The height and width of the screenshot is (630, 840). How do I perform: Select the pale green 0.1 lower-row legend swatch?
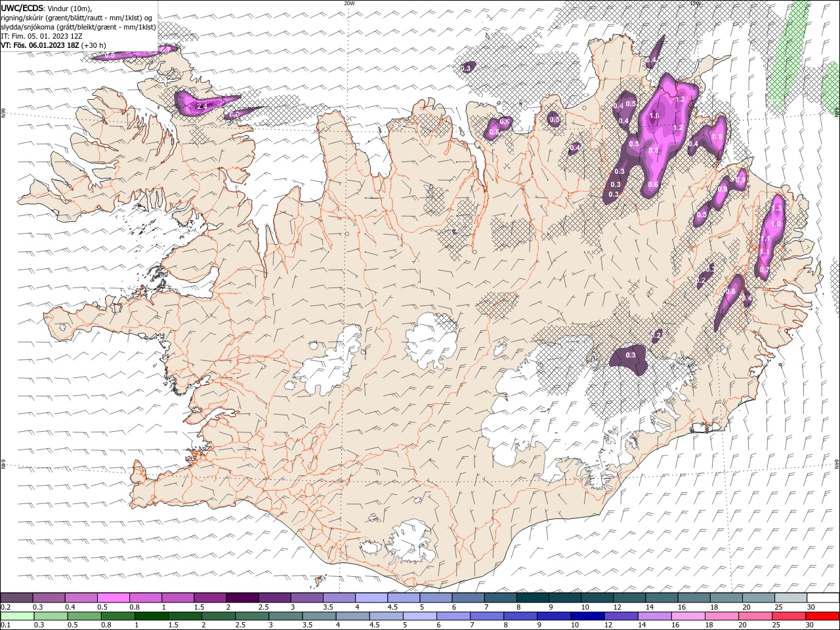[17, 616]
